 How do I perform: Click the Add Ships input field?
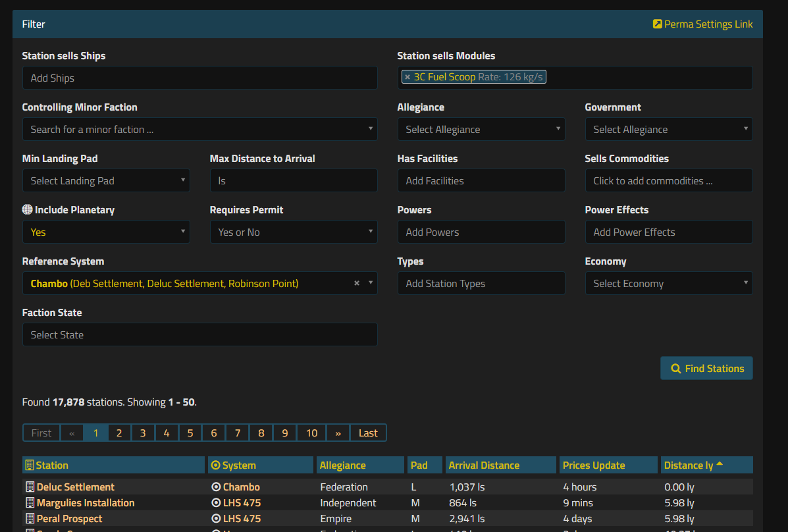200,78
